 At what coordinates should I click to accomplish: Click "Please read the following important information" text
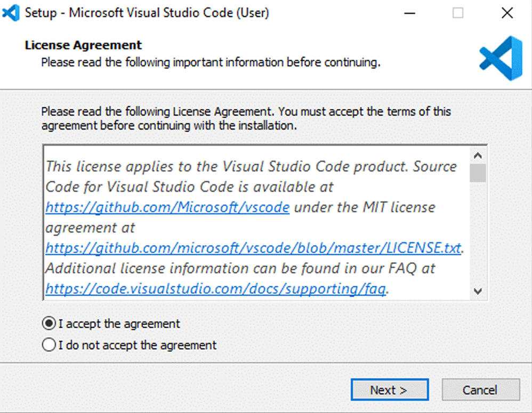(x=211, y=62)
